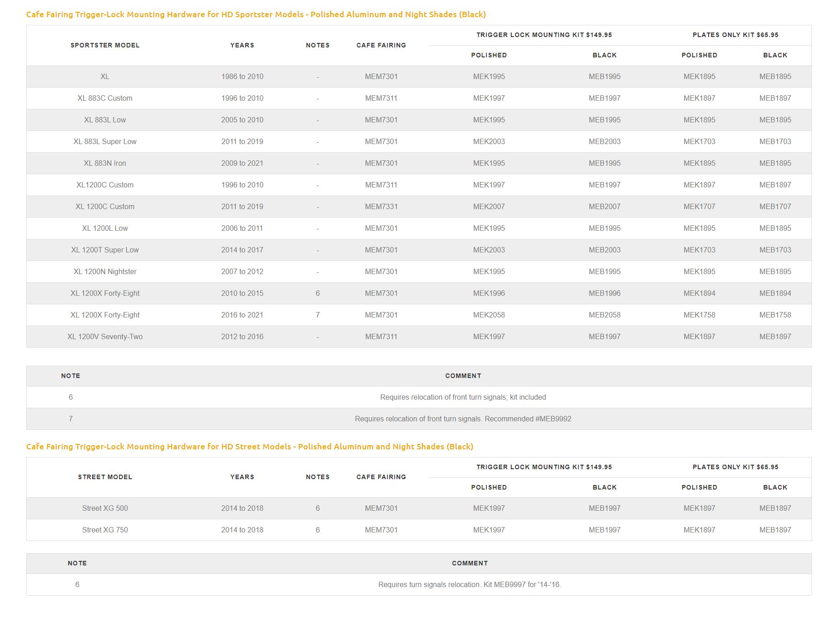This screenshot has width=840, height=625.
Task: Select the years cell 2006 to 2011
Action: [242, 228]
